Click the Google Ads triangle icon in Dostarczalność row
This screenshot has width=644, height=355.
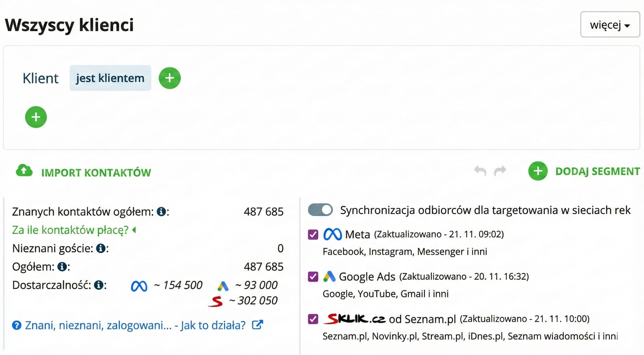pos(223,285)
